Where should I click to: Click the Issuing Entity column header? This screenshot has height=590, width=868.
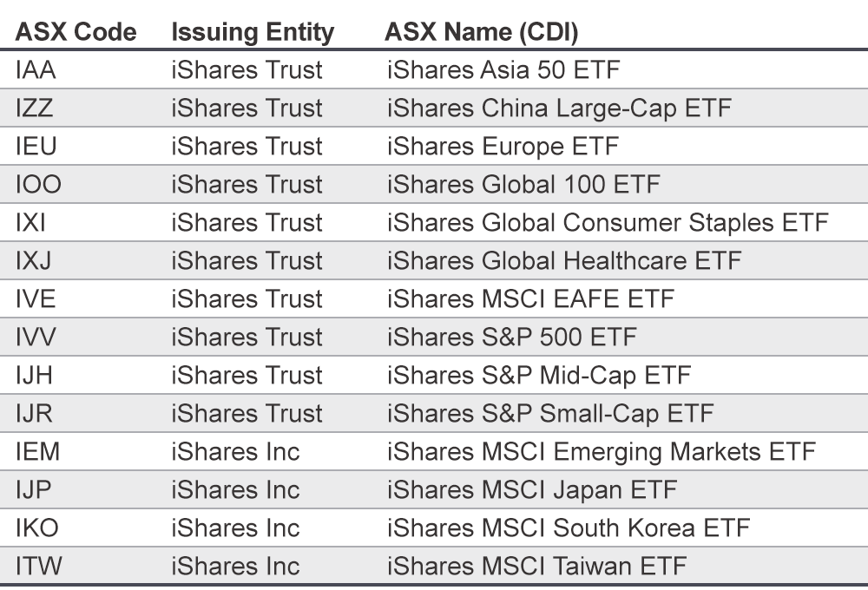(x=253, y=32)
